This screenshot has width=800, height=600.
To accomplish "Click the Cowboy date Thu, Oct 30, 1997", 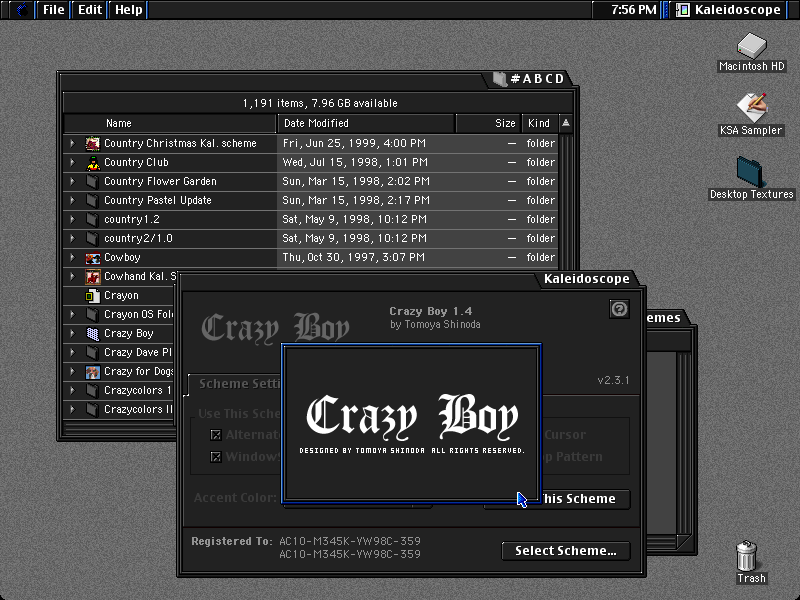I will tap(354, 257).
